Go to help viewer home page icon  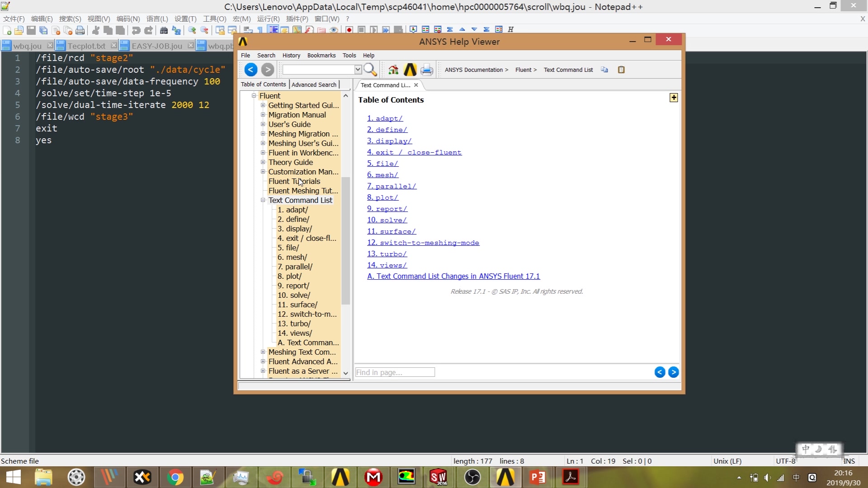[393, 70]
